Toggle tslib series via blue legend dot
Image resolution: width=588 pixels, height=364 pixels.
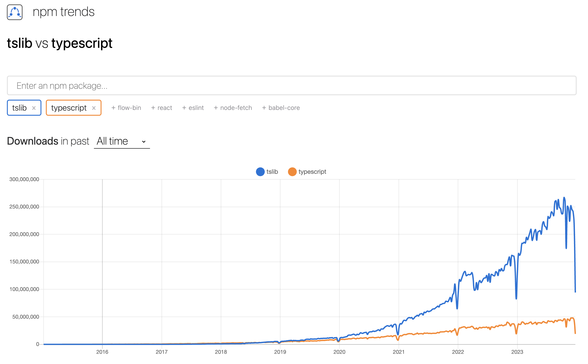[x=260, y=172]
